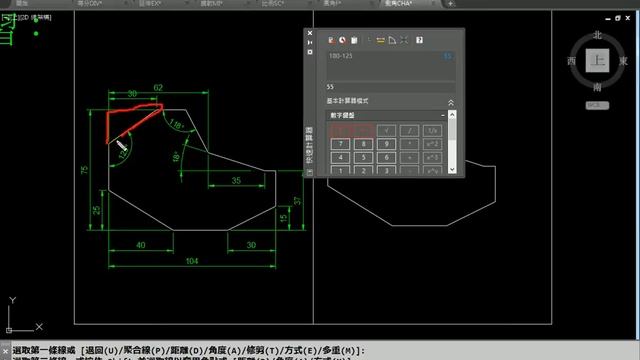
Task: Click scroll up arrow of calculator scrollbar
Action: pos(452,115)
